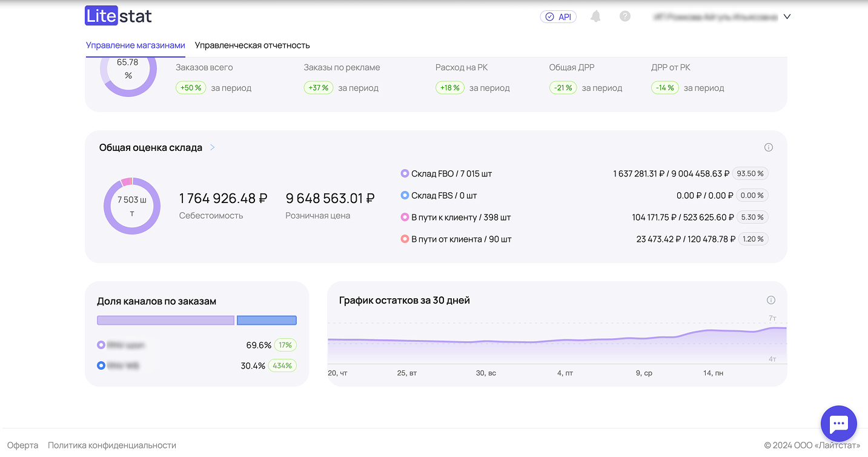
Task: Switch to the Управленческая отчетность tab
Action: click(x=252, y=45)
